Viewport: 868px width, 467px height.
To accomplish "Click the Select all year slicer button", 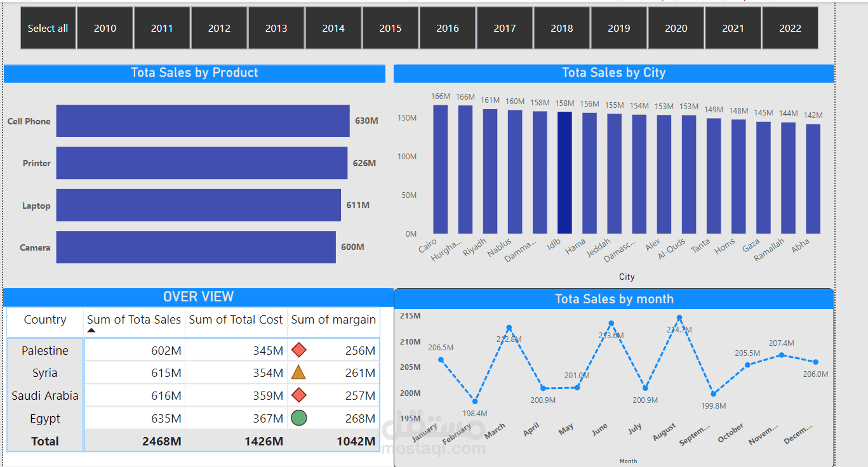I will pos(48,28).
